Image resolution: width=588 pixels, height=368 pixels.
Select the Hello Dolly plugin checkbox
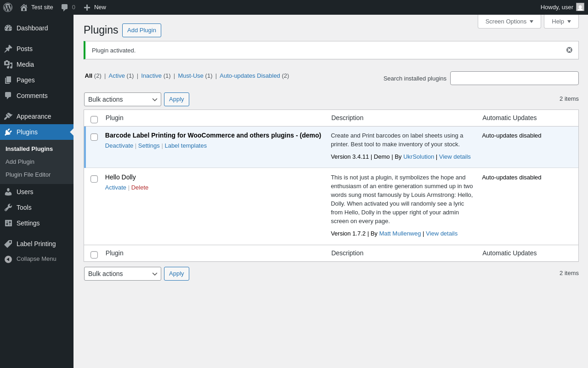point(94,179)
